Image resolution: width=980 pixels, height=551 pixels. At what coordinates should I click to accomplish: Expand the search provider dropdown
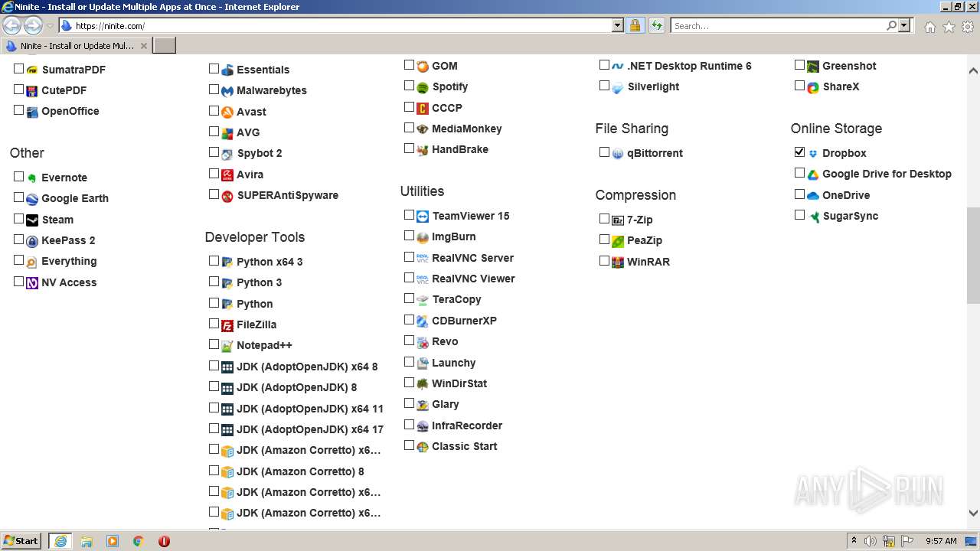click(x=904, y=26)
